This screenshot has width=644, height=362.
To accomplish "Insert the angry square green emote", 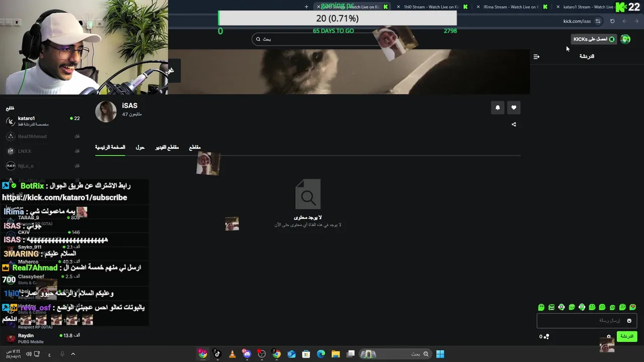I will [551, 307].
